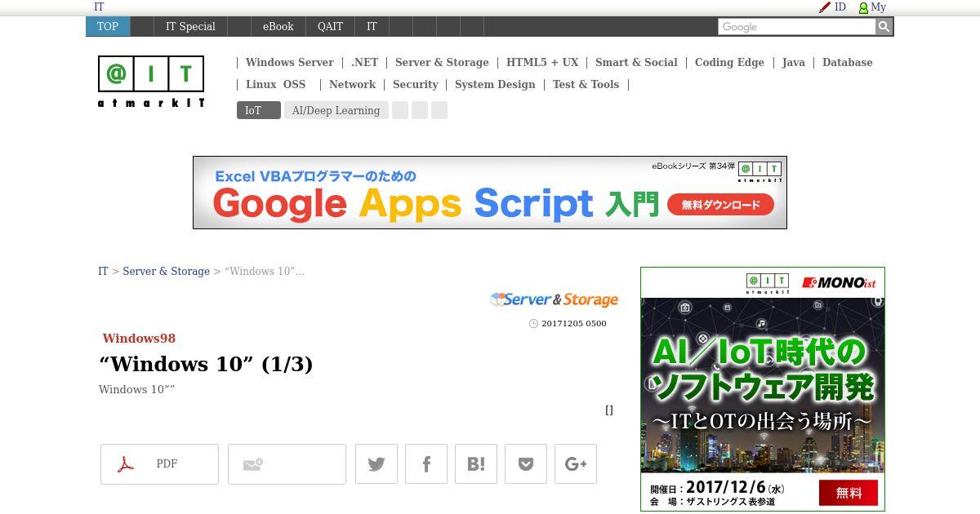
Task: Click the Server & Storage breadcrumb link
Action: coord(166,271)
